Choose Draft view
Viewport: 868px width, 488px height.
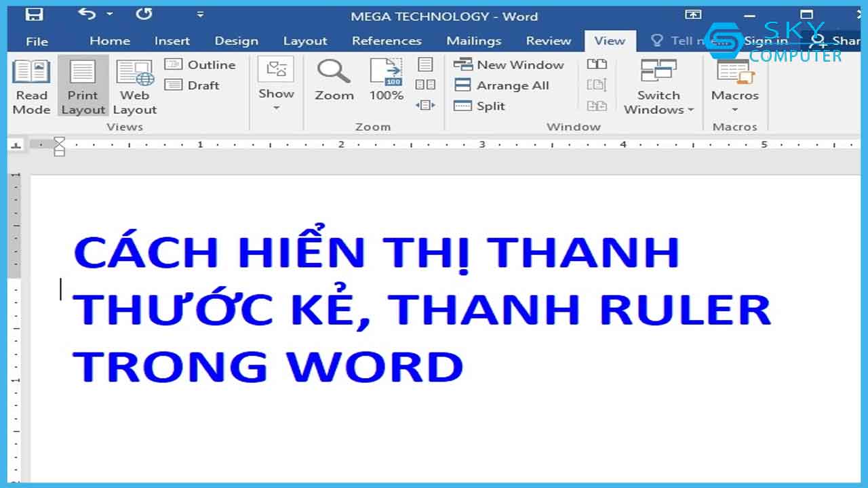click(193, 85)
